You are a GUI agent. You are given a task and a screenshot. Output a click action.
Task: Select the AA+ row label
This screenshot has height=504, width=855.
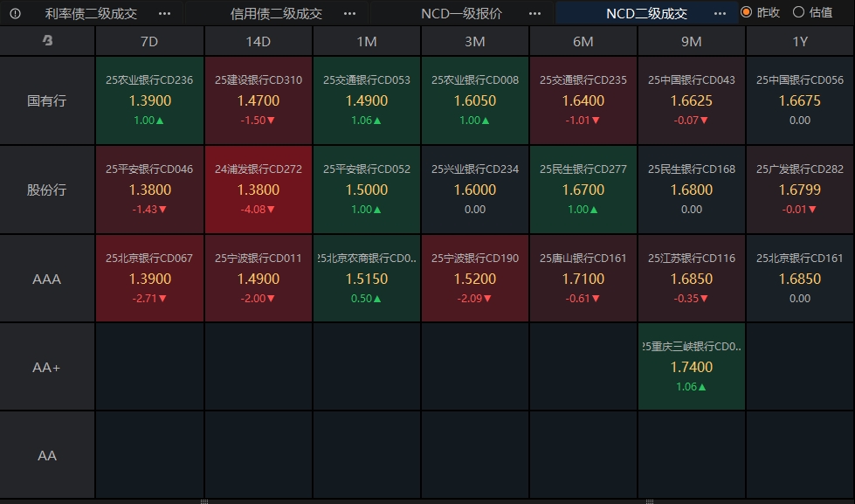point(47,367)
